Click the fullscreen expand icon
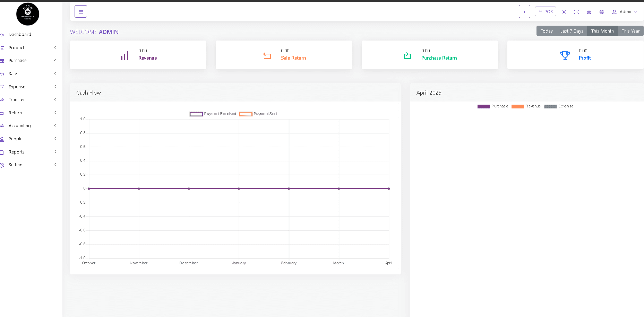This screenshot has width=644, height=317. coord(576,12)
